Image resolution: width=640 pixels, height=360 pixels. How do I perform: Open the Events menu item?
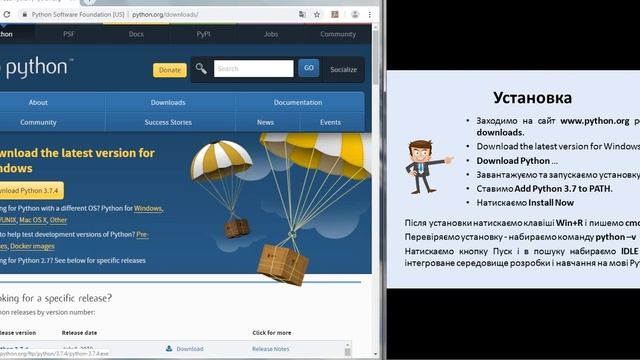coord(330,122)
